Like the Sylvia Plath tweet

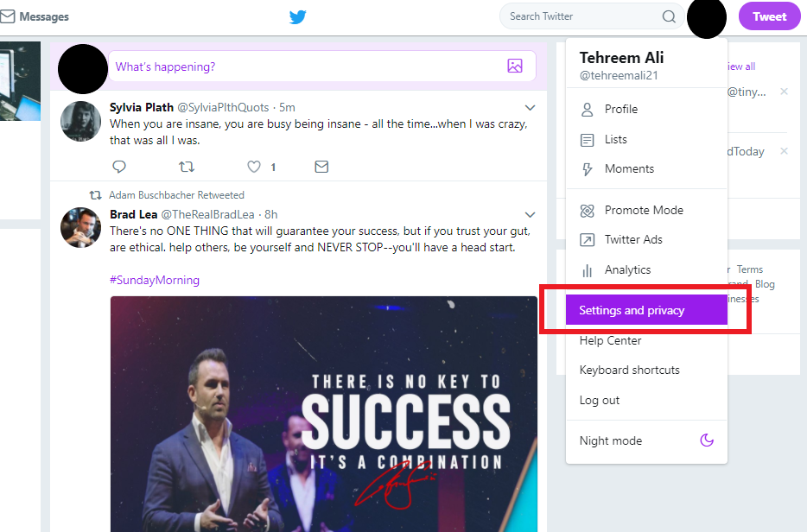254,167
